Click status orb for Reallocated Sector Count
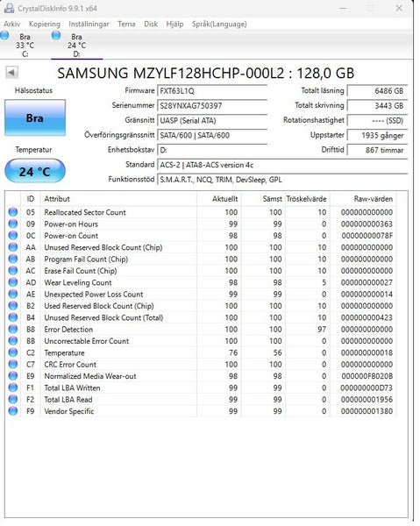The image size is (420, 526). click(13, 212)
